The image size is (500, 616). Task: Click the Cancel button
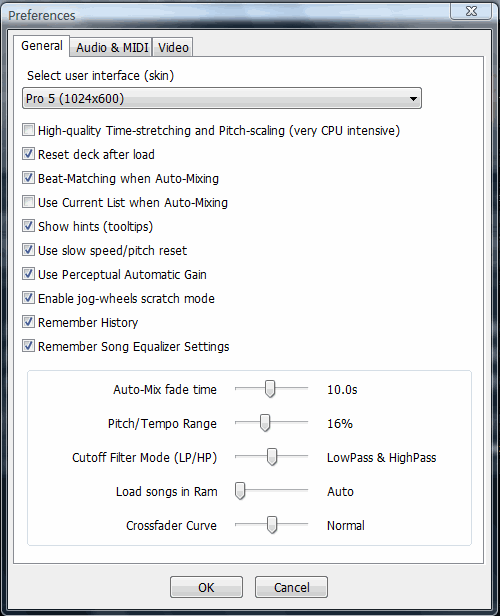click(x=291, y=587)
